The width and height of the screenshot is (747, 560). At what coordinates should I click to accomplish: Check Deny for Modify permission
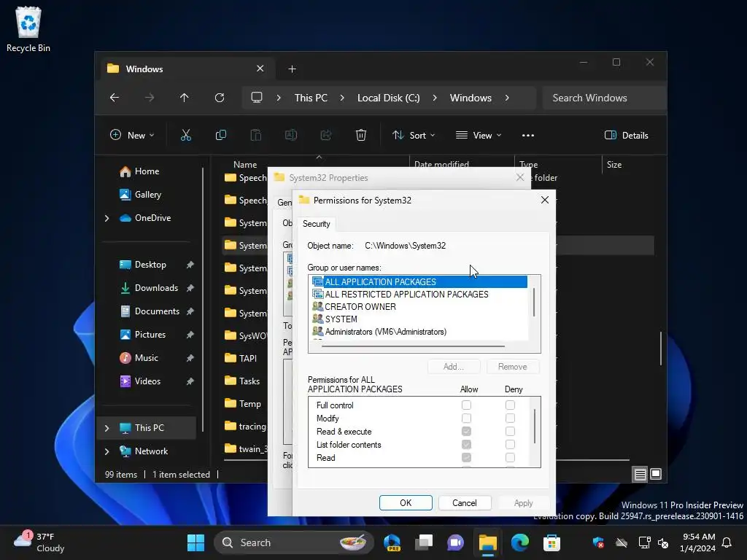510,418
